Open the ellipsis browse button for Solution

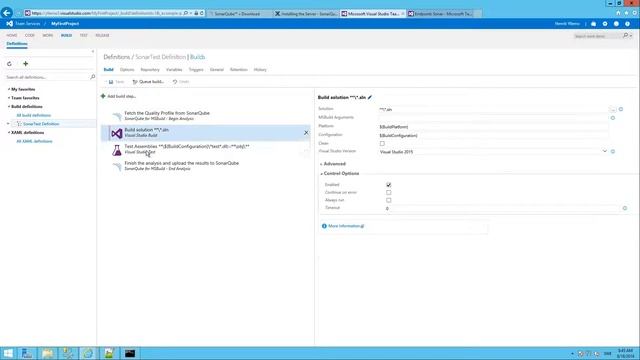[x=613, y=109]
